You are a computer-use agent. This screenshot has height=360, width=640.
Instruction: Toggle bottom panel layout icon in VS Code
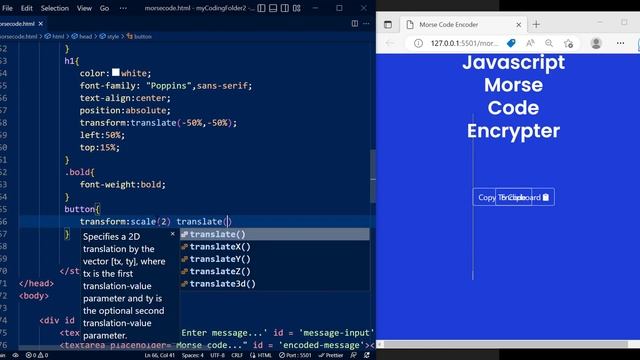(x=273, y=8)
